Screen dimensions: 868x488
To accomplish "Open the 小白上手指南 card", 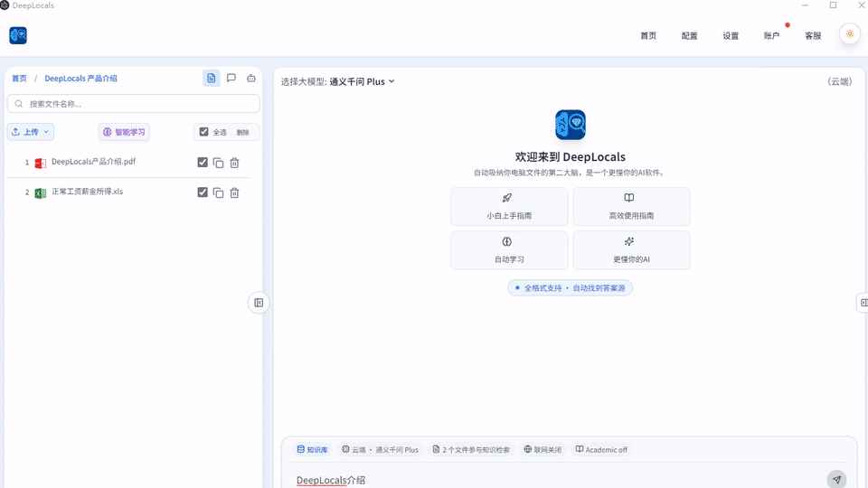I will click(x=509, y=206).
